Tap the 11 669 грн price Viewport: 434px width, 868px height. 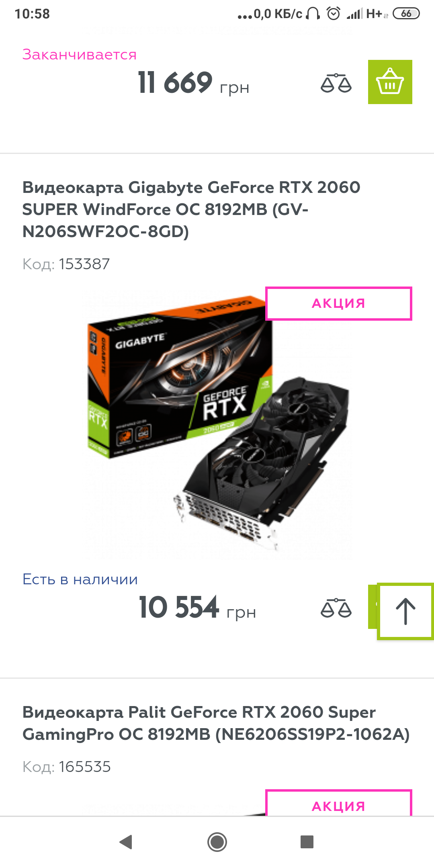(194, 83)
